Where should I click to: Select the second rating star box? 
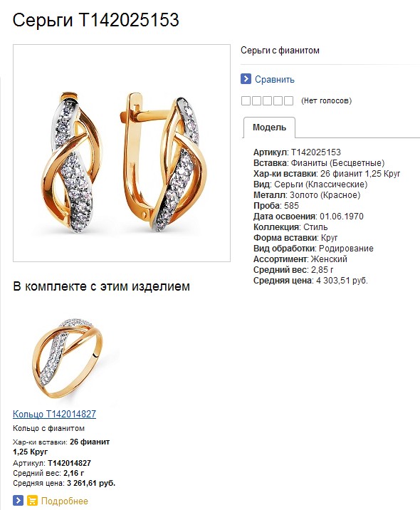(256, 101)
